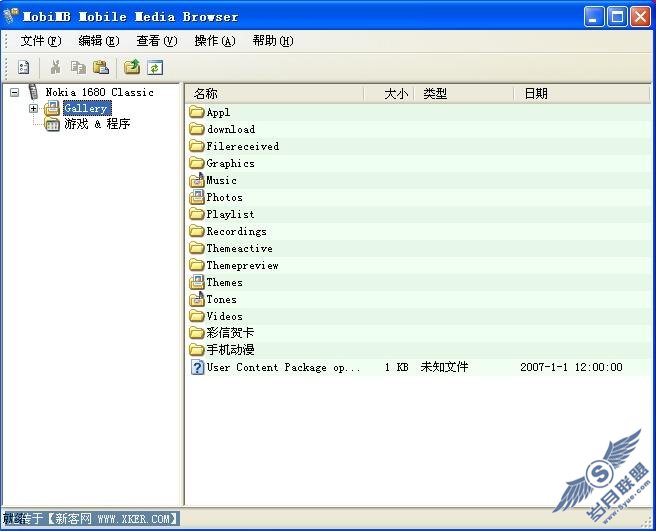The height and width of the screenshot is (531, 656).
Task: Click the Music folder icon
Action: pyautogui.click(x=197, y=180)
